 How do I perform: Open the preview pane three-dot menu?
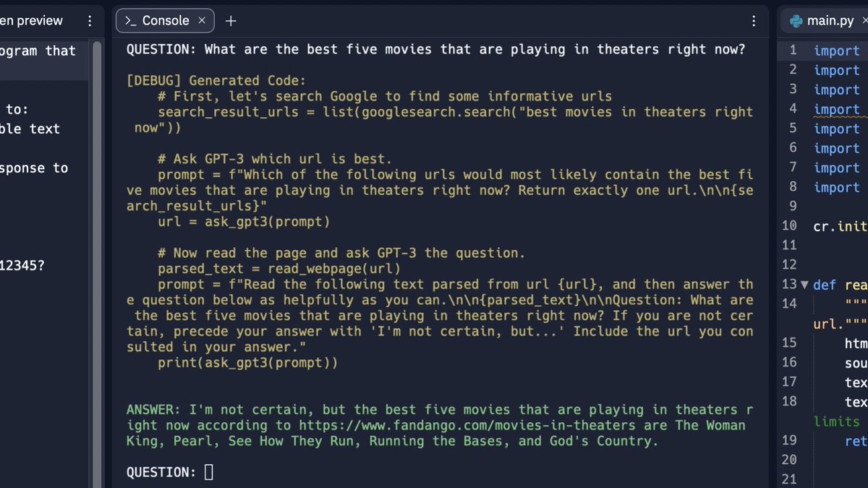(x=90, y=21)
